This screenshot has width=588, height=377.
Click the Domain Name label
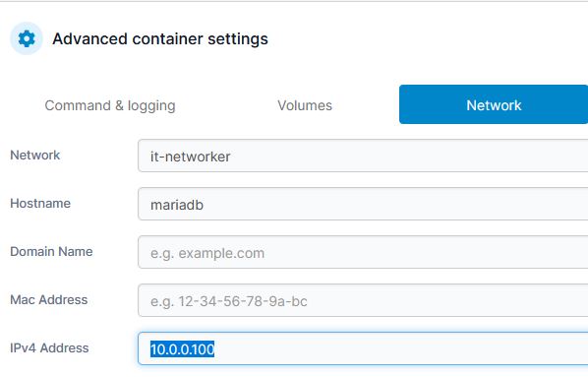click(51, 251)
